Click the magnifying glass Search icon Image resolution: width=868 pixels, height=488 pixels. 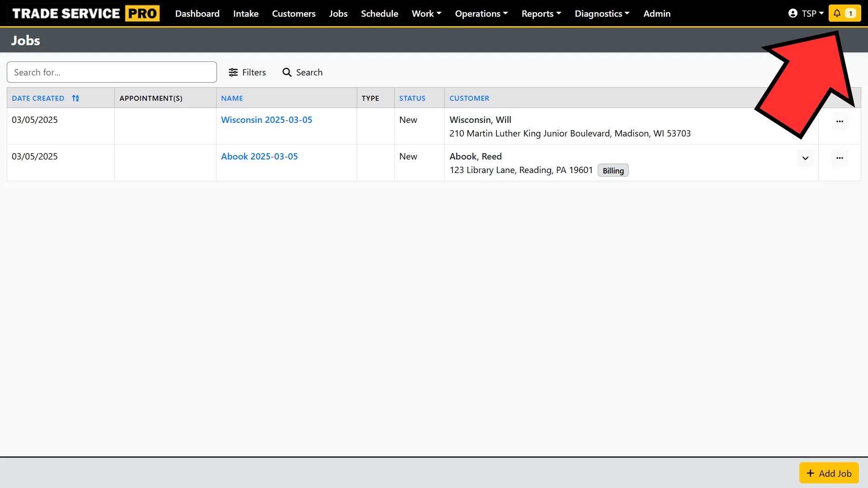tap(287, 72)
